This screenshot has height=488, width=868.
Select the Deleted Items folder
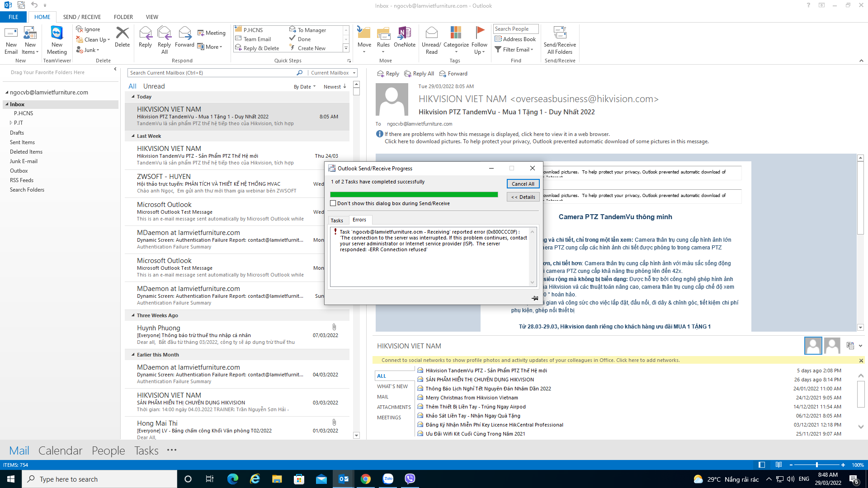click(x=26, y=152)
